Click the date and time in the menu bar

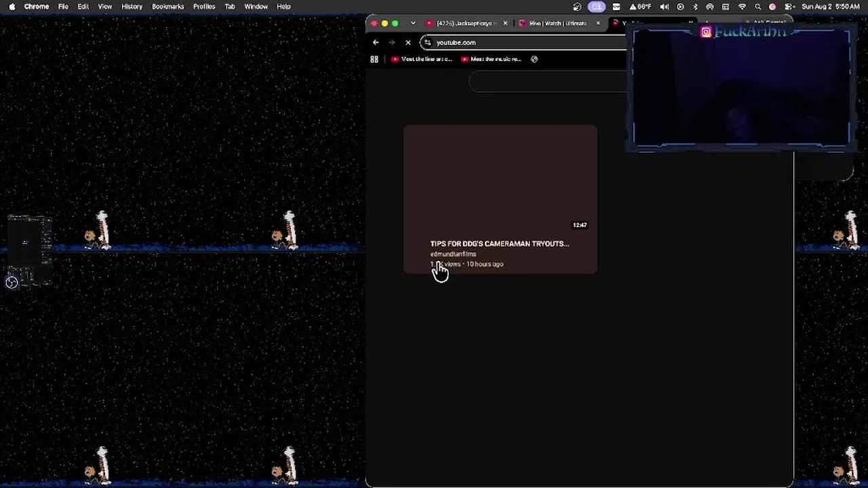point(831,7)
